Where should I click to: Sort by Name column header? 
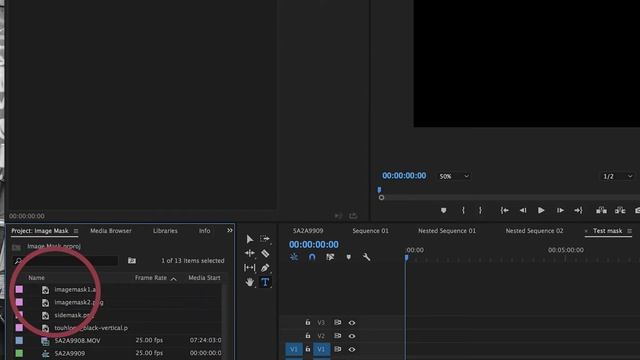click(x=36, y=278)
